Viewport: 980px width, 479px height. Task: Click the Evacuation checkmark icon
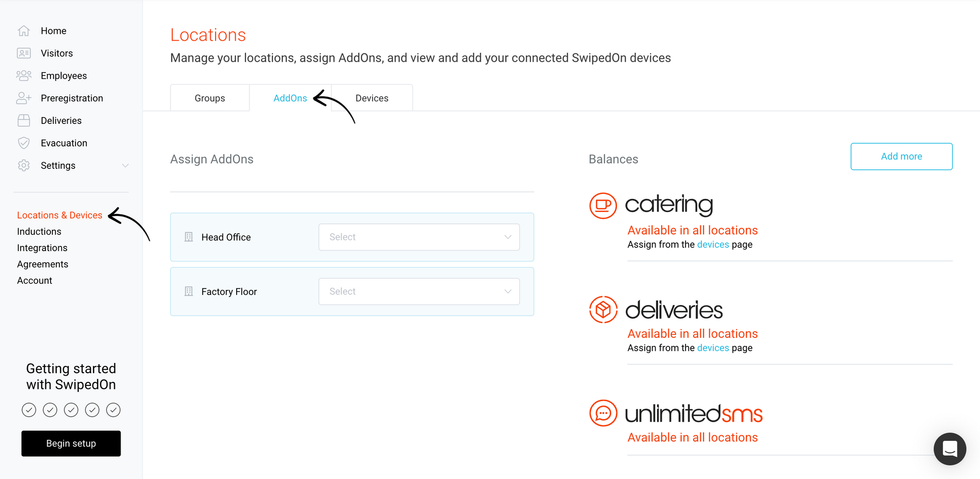tap(24, 143)
